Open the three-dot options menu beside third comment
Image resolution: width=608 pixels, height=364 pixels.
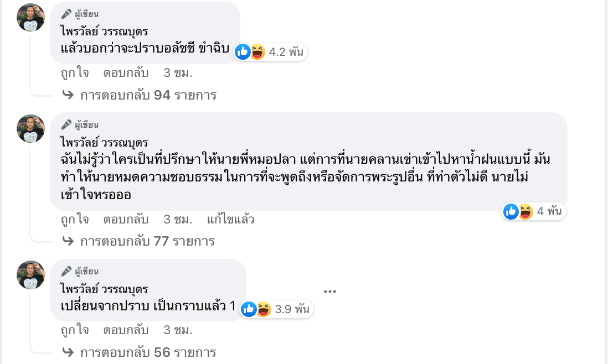coord(330,292)
